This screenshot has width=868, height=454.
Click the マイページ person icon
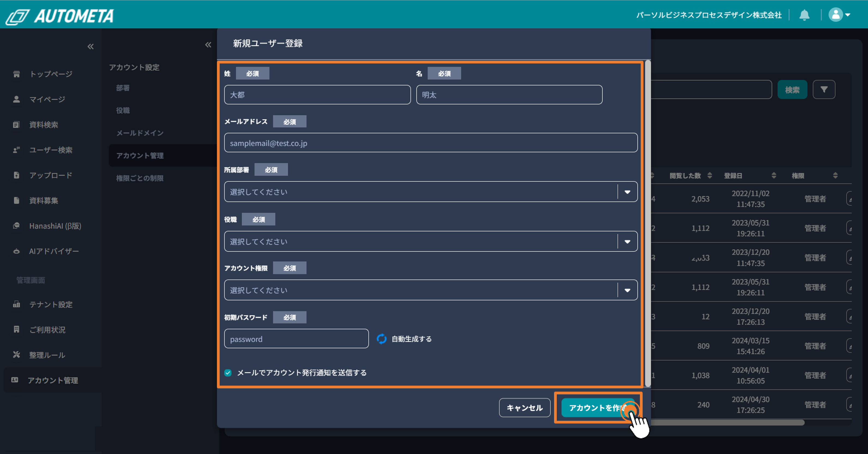pyautogui.click(x=16, y=99)
